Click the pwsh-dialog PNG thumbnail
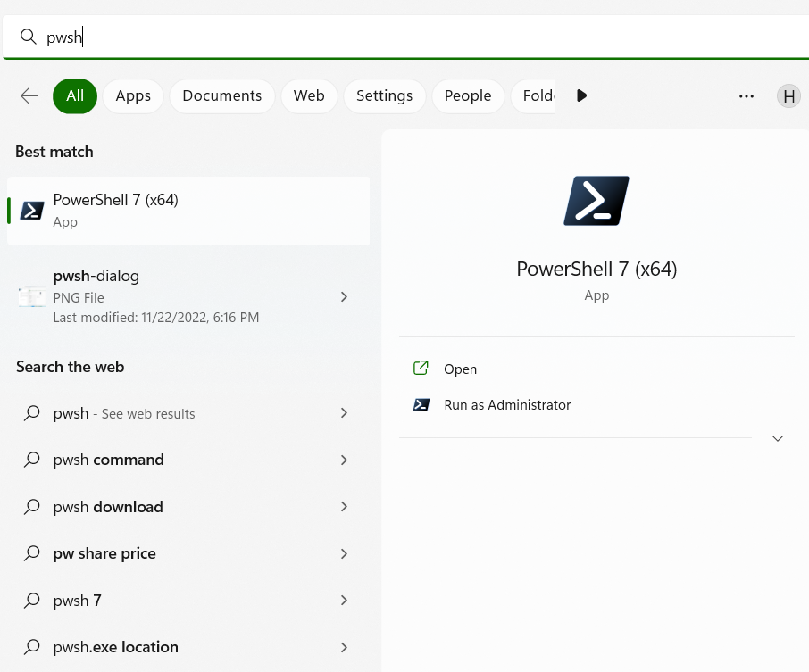Screen dimensions: 809x672 (x=32, y=297)
